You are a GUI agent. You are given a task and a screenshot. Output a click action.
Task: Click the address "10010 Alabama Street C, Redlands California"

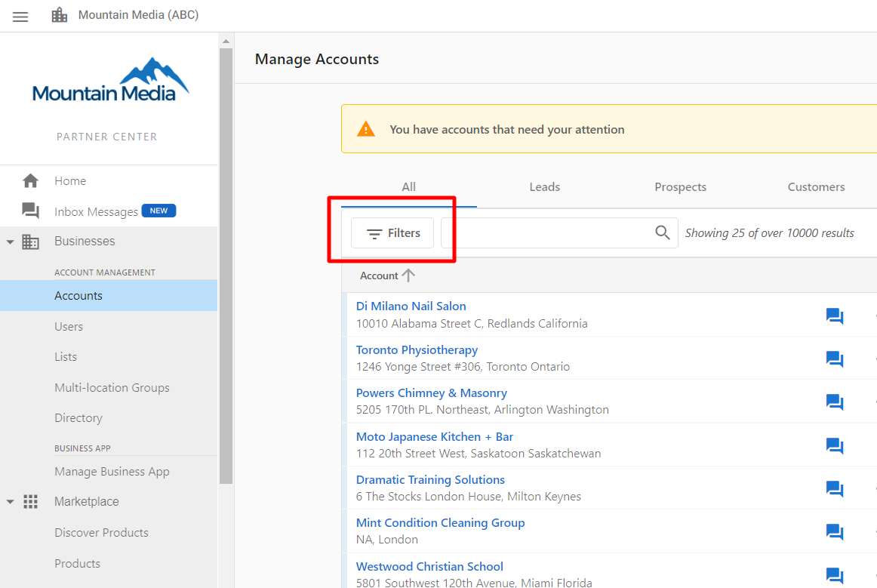pos(472,323)
